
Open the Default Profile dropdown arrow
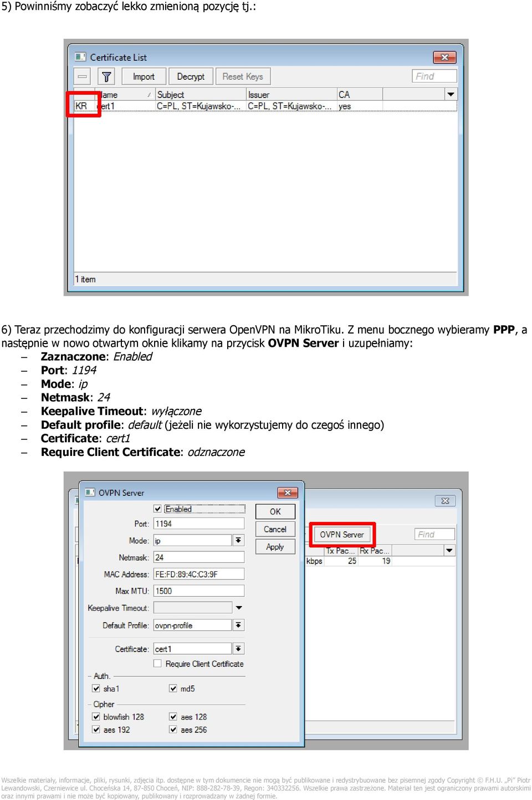tap(238, 625)
